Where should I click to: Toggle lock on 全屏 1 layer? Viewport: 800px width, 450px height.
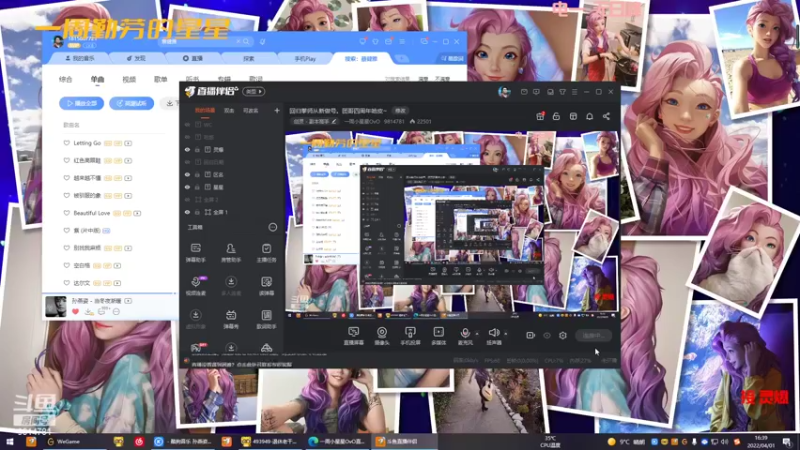197,212
